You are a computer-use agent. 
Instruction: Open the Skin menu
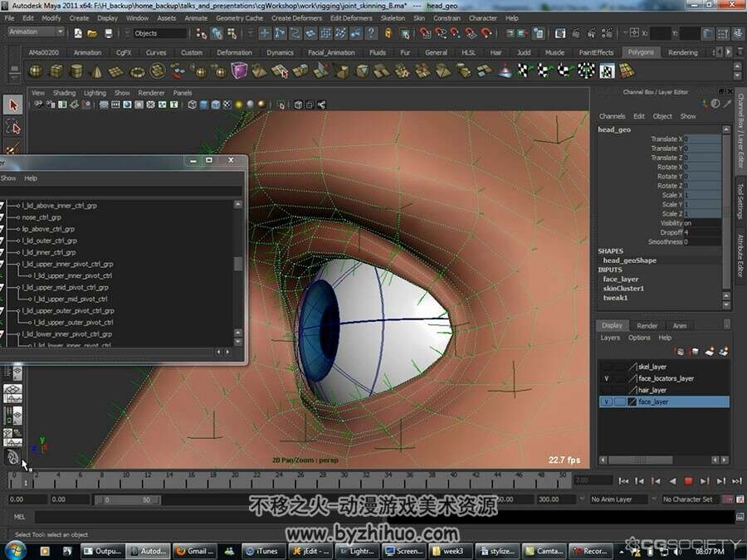point(419,18)
